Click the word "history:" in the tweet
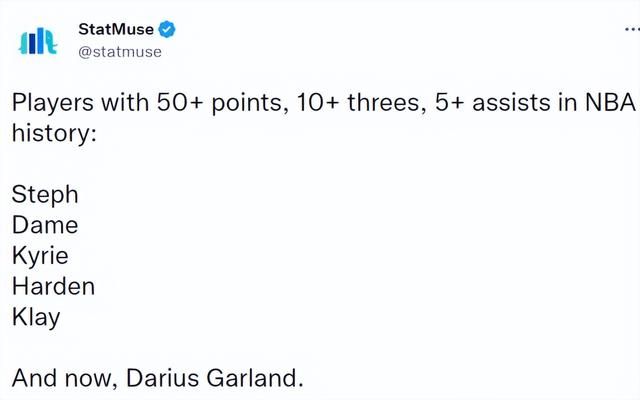The height and width of the screenshot is (400, 640). [x=53, y=131]
